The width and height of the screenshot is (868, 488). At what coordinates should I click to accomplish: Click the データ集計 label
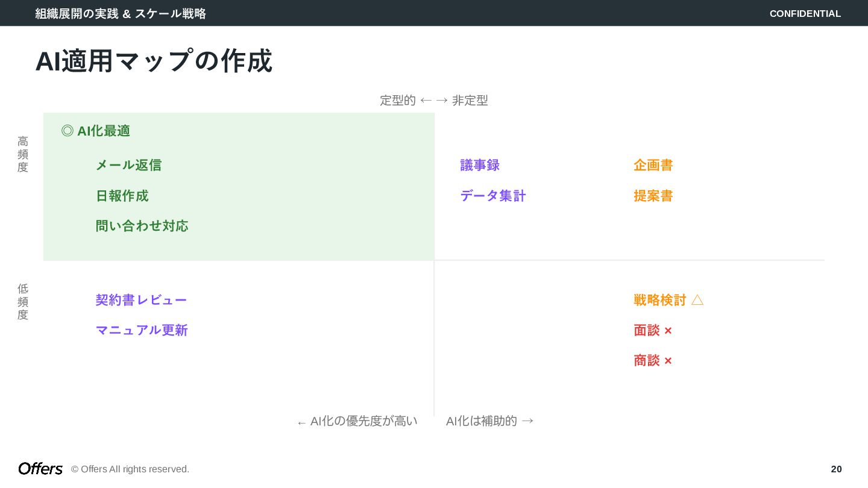tap(493, 196)
